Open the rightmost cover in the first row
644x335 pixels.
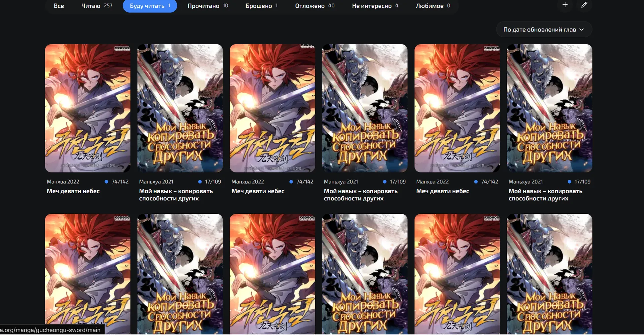pyautogui.click(x=550, y=108)
